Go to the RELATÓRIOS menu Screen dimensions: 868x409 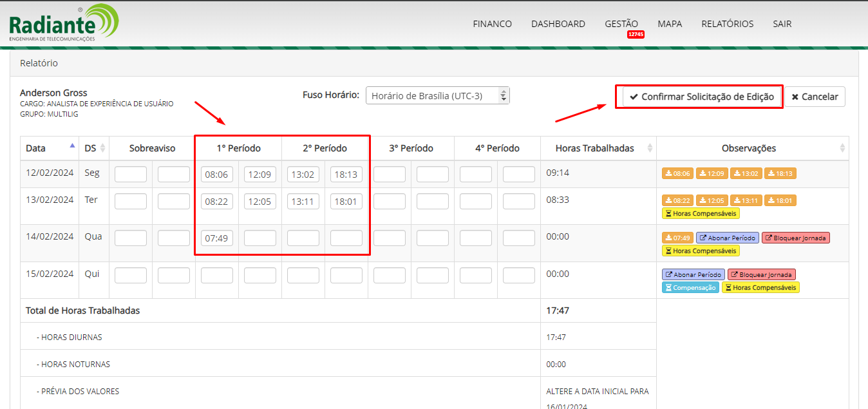pyautogui.click(x=727, y=24)
